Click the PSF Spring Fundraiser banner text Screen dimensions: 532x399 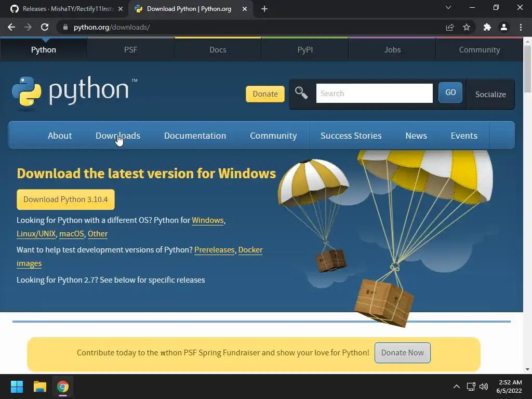[x=223, y=353]
